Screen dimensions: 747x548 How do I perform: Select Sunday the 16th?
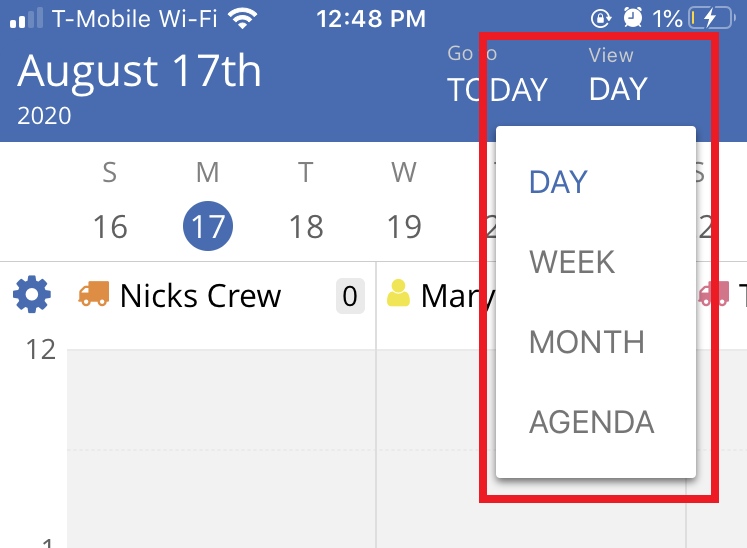(x=110, y=227)
